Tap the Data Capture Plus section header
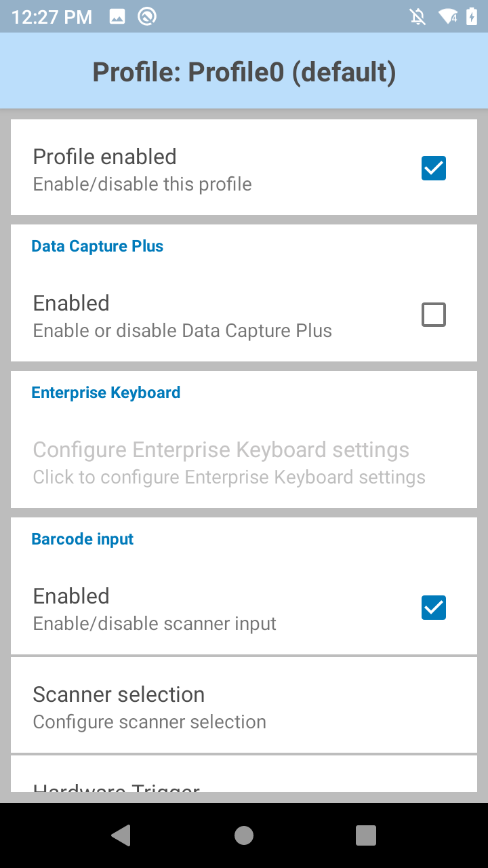Image resolution: width=488 pixels, height=868 pixels. coord(98,246)
